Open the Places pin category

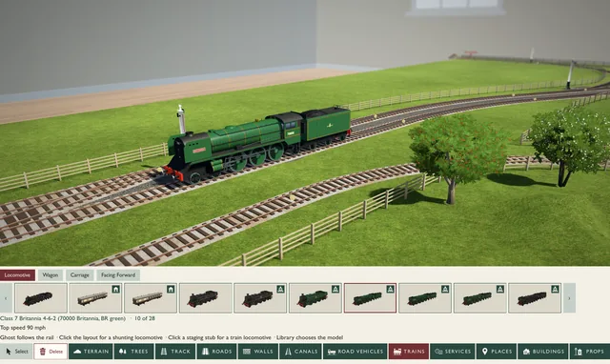point(497,352)
